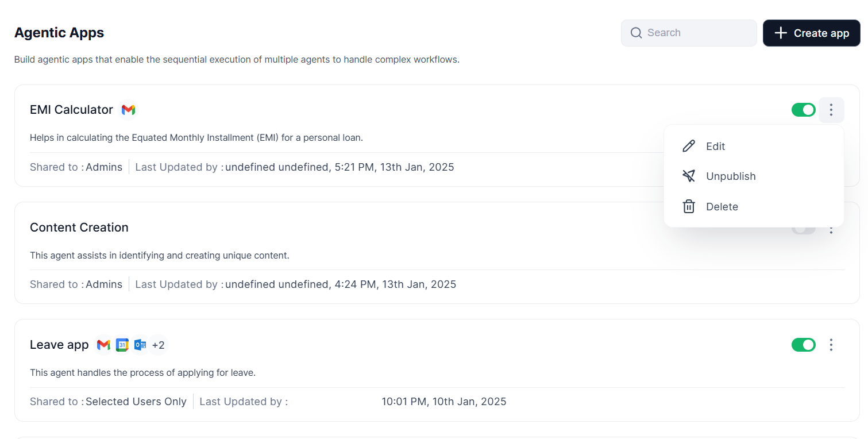Click the trash can icon for Delete
This screenshot has width=868, height=439.
pyautogui.click(x=688, y=207)
